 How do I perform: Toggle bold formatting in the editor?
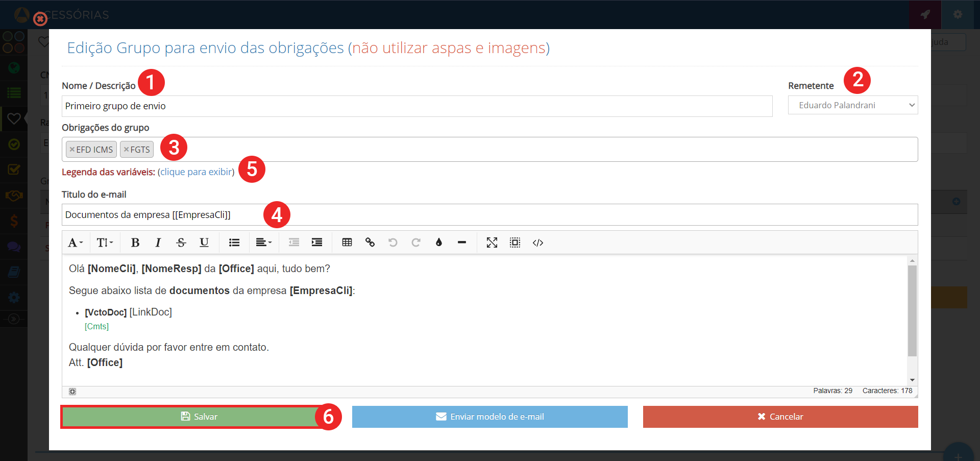[x=135, y=242]
